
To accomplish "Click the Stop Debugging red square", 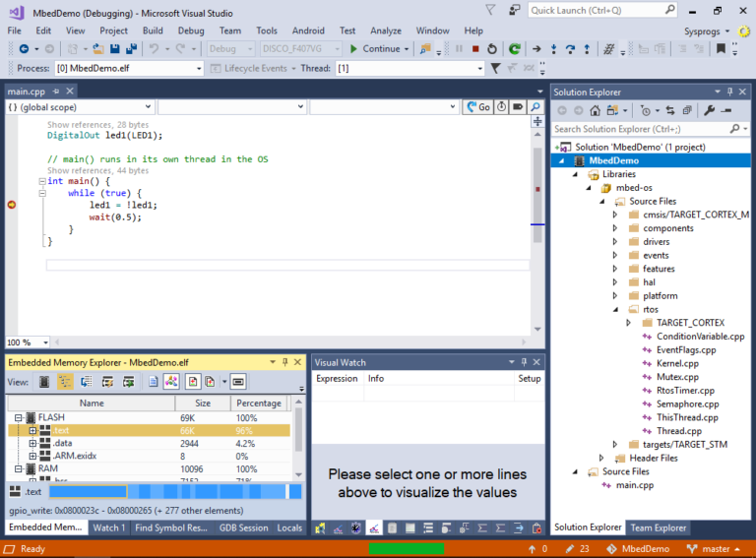I will point(475,48).
